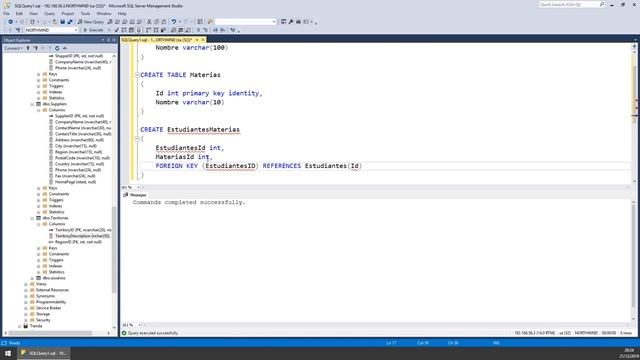
Task: Collapse the dbo.Territories table node
Action: (x=32, y=218)
